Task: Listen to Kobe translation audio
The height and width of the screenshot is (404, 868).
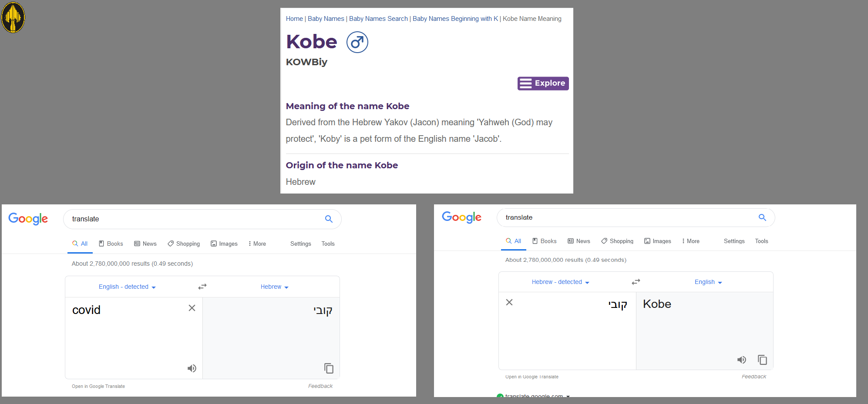Action: (x=742, y=360)
